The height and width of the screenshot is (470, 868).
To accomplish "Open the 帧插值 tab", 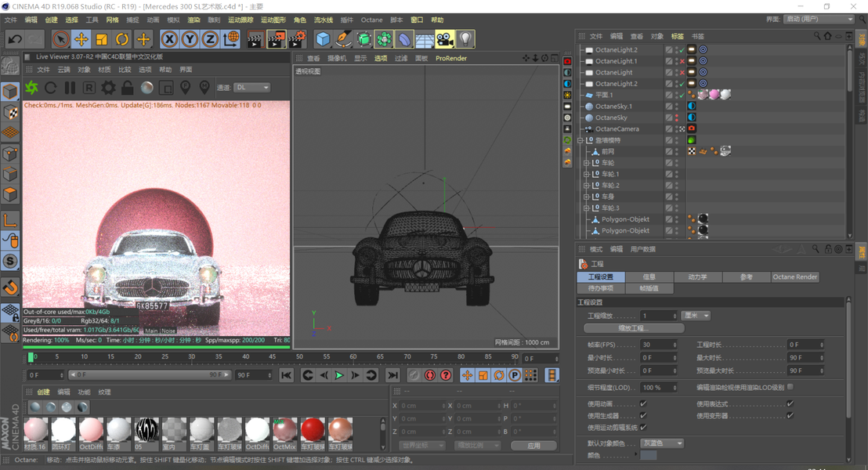I will coord(649,288).
